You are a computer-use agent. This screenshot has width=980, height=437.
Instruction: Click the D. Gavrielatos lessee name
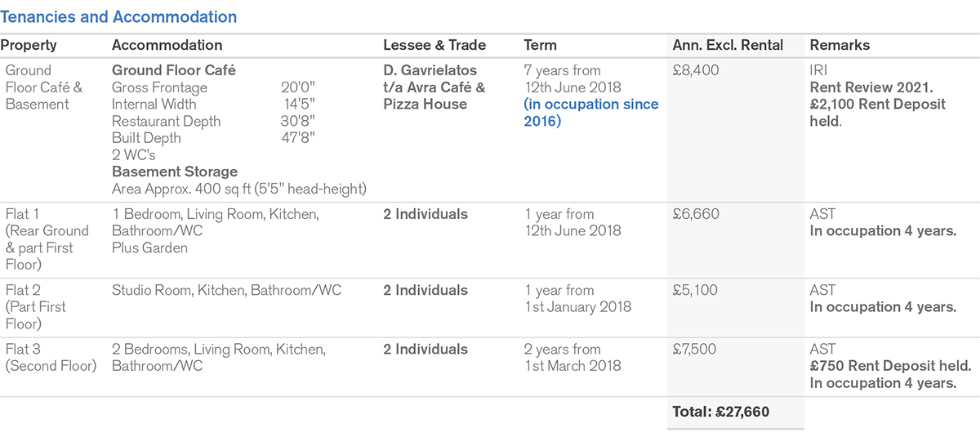coord(430,70)
